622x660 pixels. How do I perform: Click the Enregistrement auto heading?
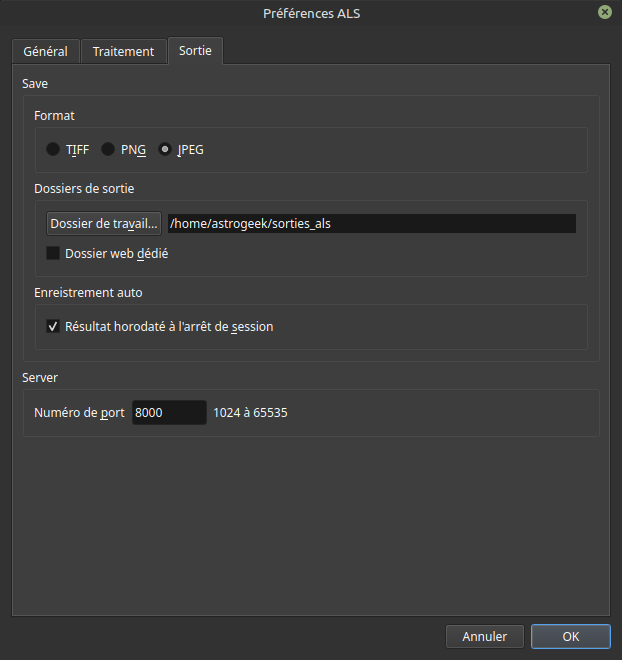point(88,293)
